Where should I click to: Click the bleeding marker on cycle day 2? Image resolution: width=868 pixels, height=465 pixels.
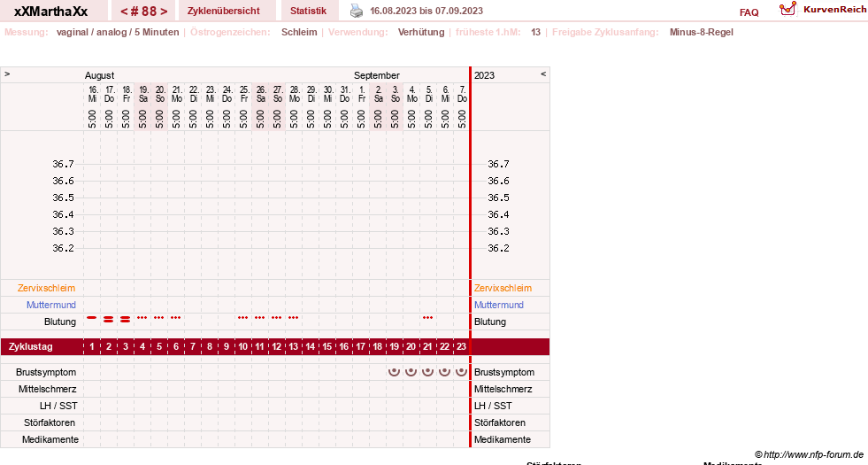coord(109,319)
